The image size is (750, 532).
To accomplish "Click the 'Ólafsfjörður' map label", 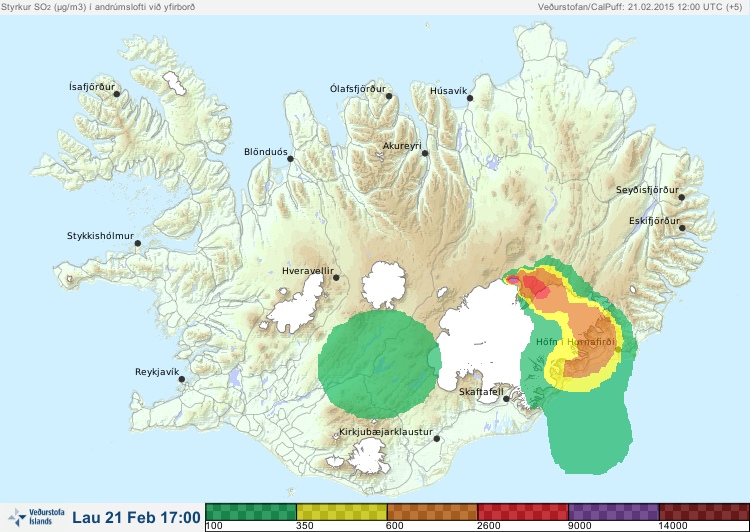I will pos(358,89).
